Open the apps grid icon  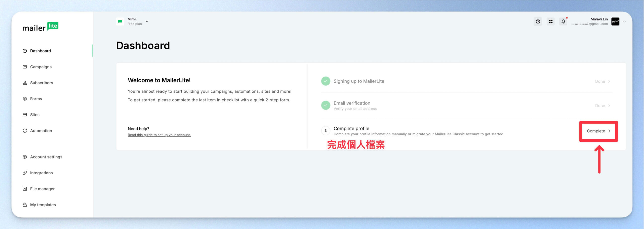551,22
